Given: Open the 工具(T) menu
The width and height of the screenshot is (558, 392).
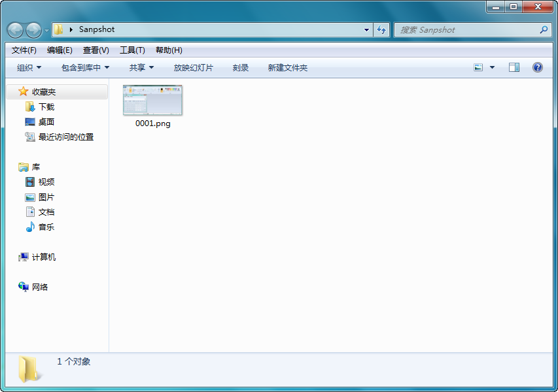Looking at the screenshot, I should 132,50.
